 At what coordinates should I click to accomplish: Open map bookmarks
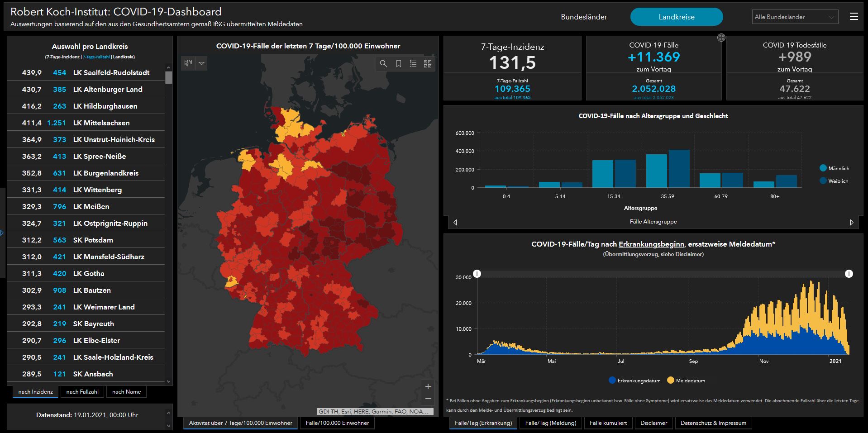point(398,64)
